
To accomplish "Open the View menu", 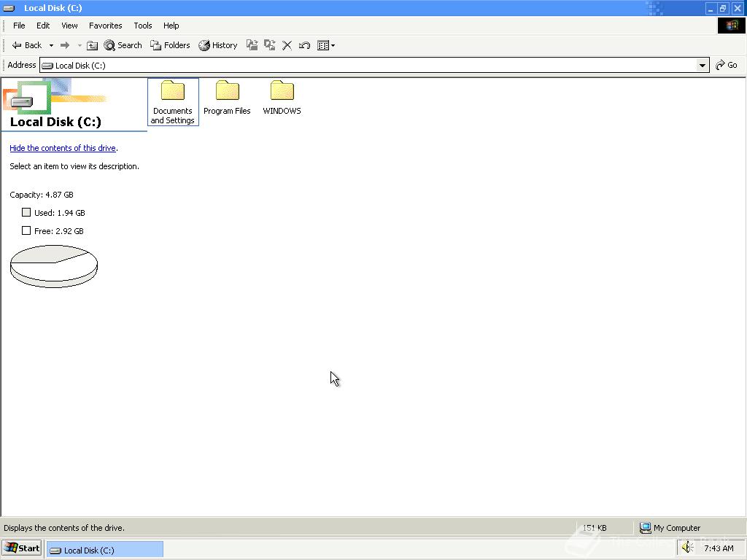I will pos(69,26).
